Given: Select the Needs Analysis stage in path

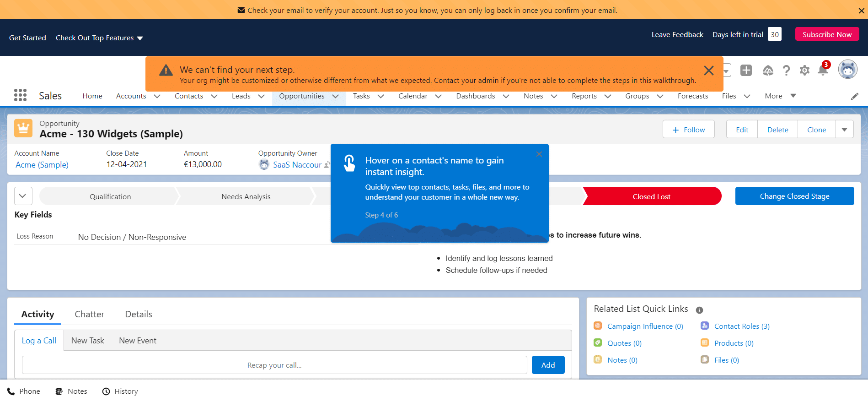Looking at the screenshot, I should point(246,196).
